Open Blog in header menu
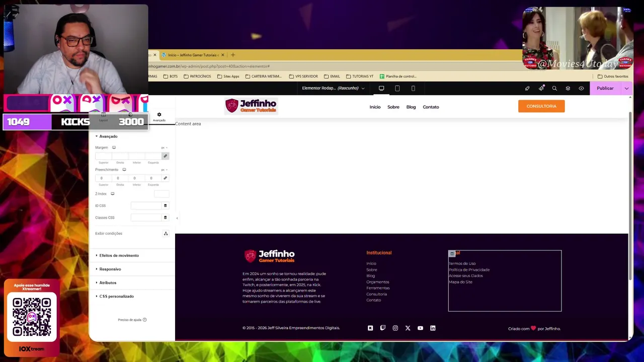The image size is (644, 362). coord(411,107)
